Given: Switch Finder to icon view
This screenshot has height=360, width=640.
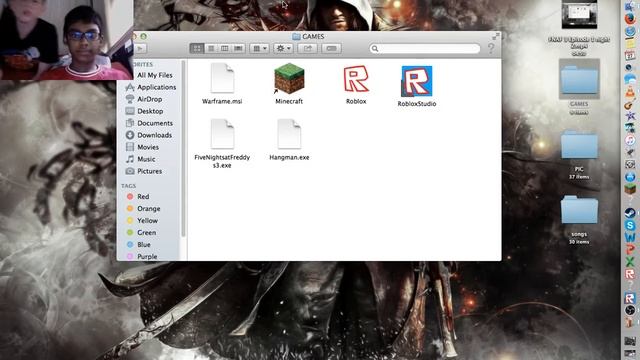Looking at the screenshot, I should [197, 49].
